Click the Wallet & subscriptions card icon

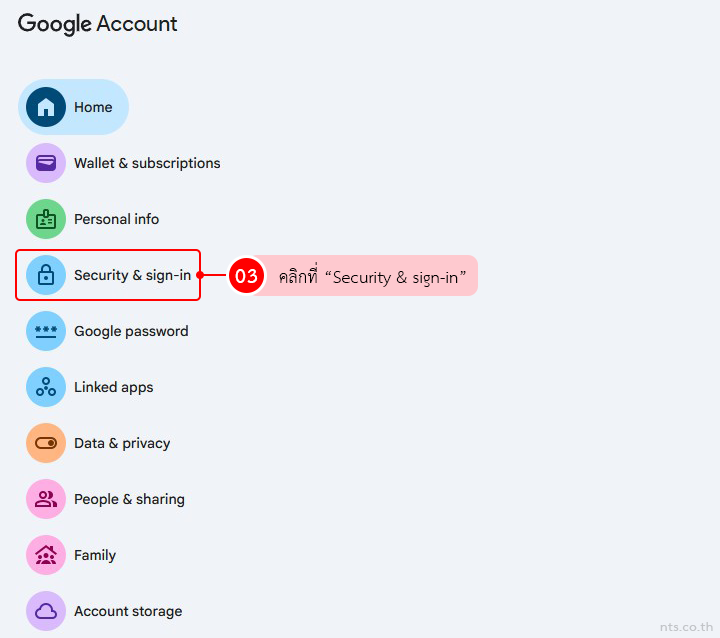coord(46,163)
